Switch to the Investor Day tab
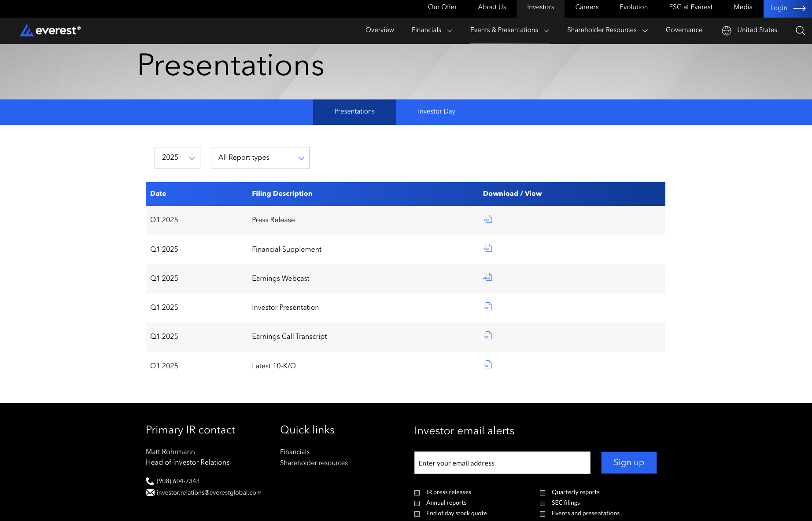This screenshot has width=812, height=521. click(x=436, y=112)
